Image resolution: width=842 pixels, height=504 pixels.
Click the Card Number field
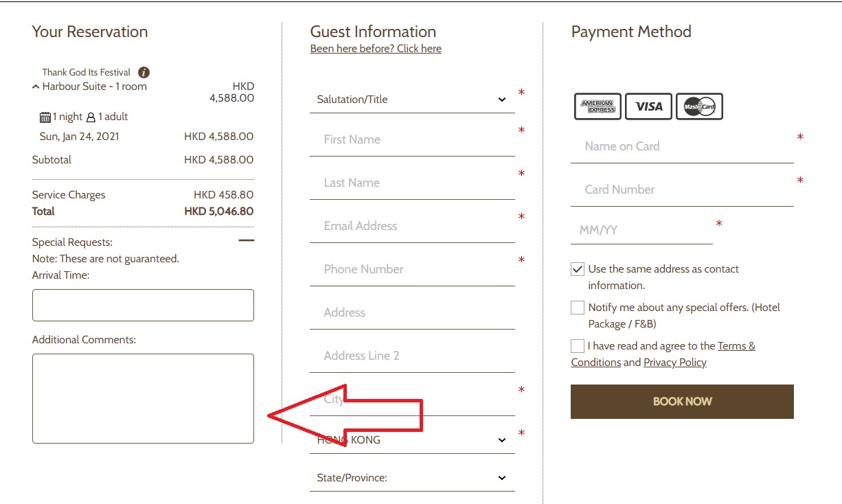[x=682, y=190]
